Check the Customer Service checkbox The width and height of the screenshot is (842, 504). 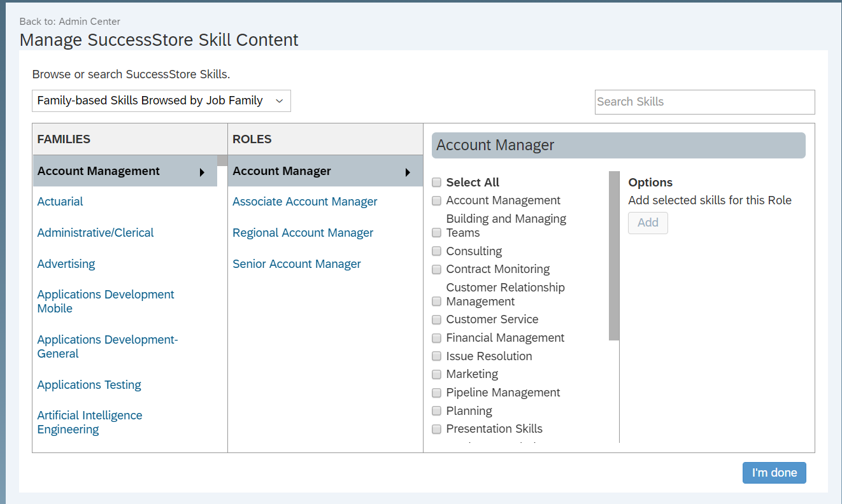(x=436, y=319)
